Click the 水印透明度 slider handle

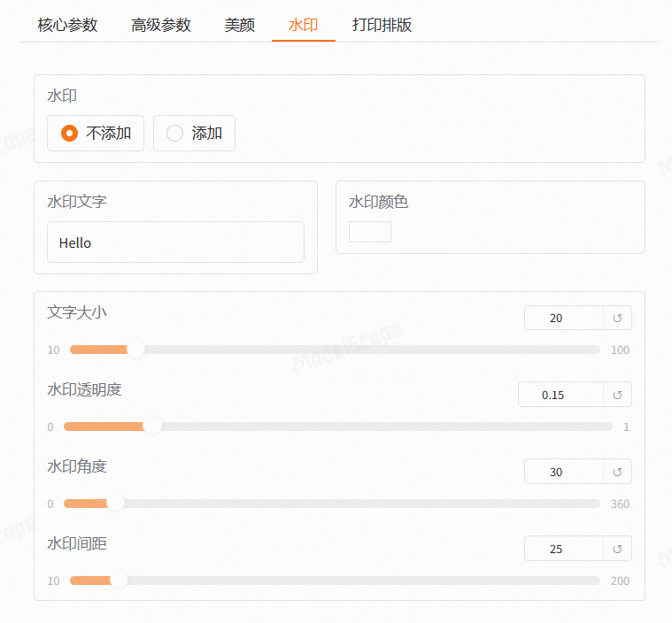pos(152,427)
